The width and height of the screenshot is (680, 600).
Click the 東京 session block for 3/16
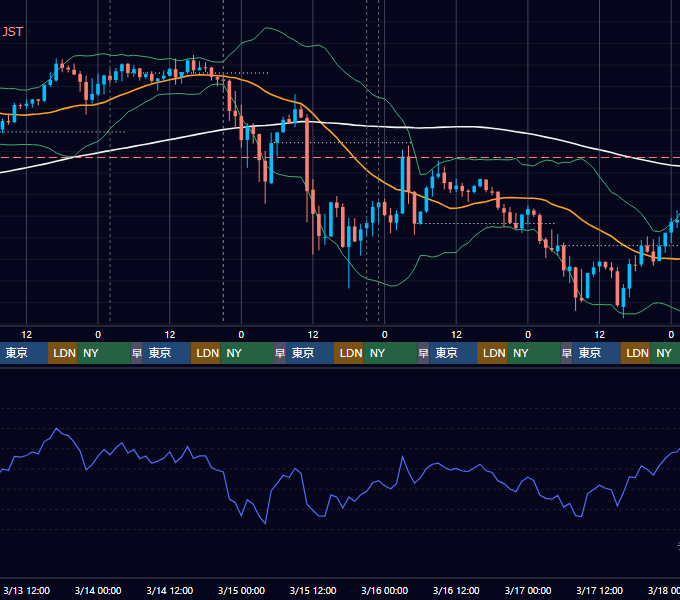click(x=453, y=353)
